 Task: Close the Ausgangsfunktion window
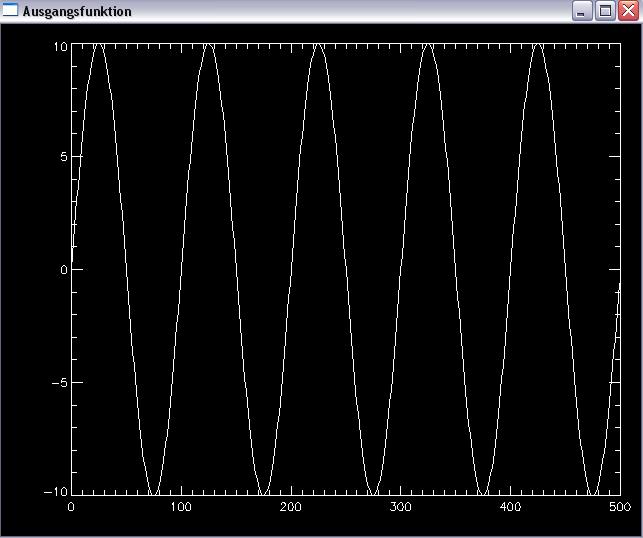coord(628,11)
